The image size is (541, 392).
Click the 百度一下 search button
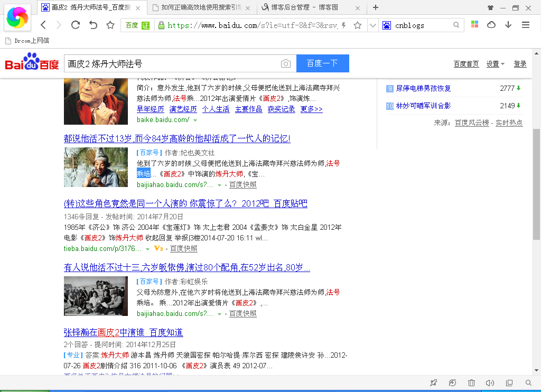pos(323,63)
